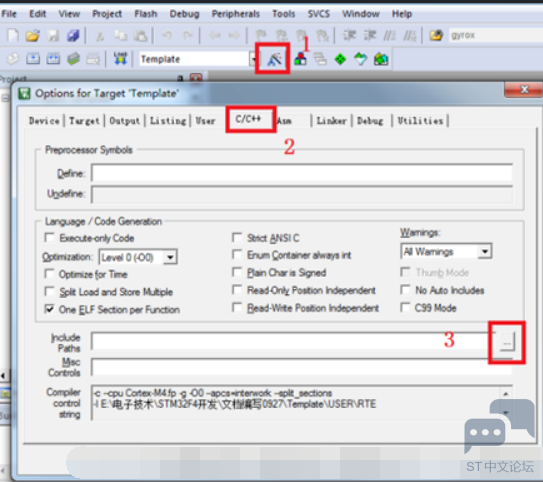Open the Edit menu
Image resolution: width=543 pixels, height=482 pixels.
(x=37, y=14)
